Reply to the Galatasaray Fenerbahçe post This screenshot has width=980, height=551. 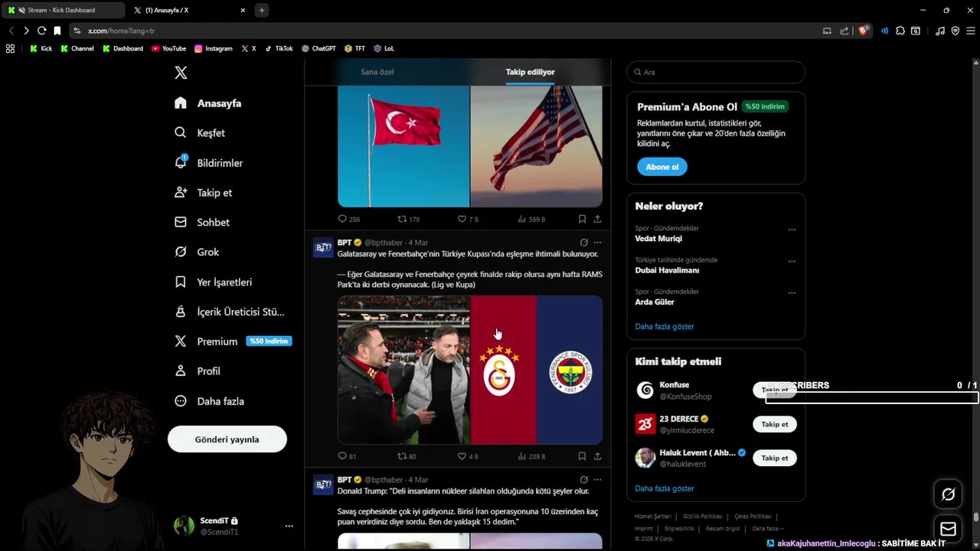tap(347, 456)
